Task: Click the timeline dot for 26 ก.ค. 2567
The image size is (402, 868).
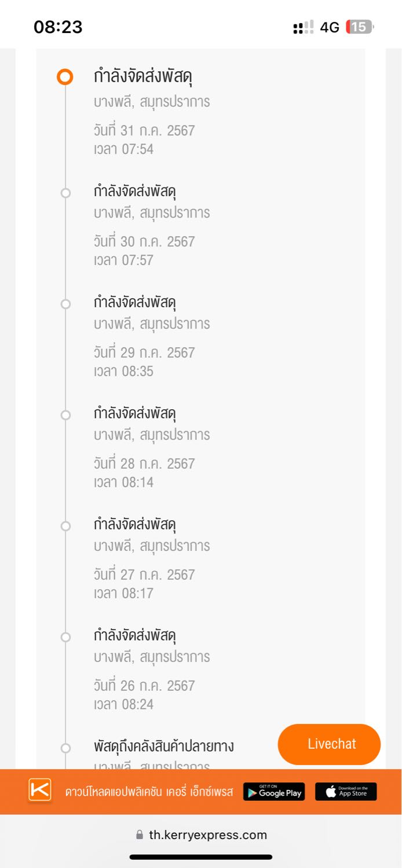Action: click(x=65, y=637)
